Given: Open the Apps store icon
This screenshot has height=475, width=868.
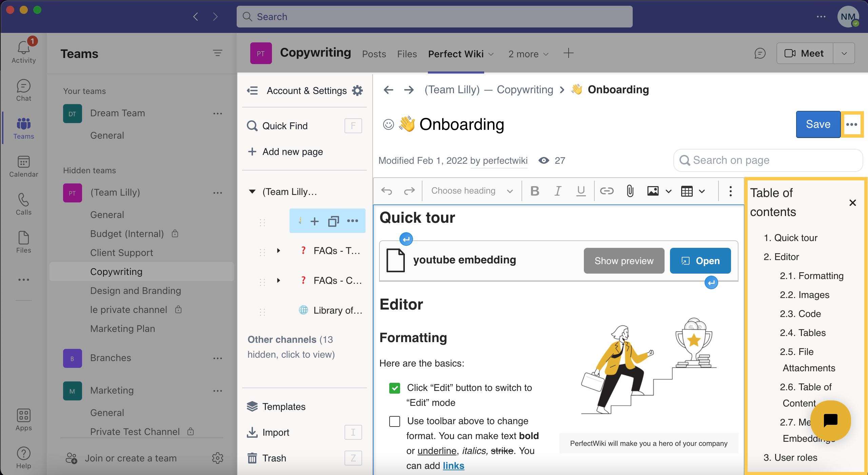Looking at the screenshot, I should tap(24, 420).
